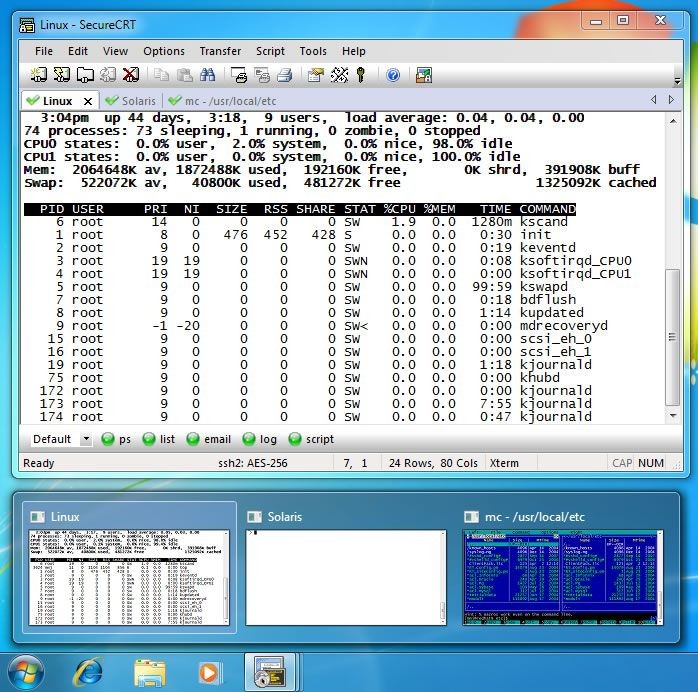Click the Quick Connect lightning icon
Image resolution: width=698 pixels, height=692 pixels.
[x=61, y=75]
